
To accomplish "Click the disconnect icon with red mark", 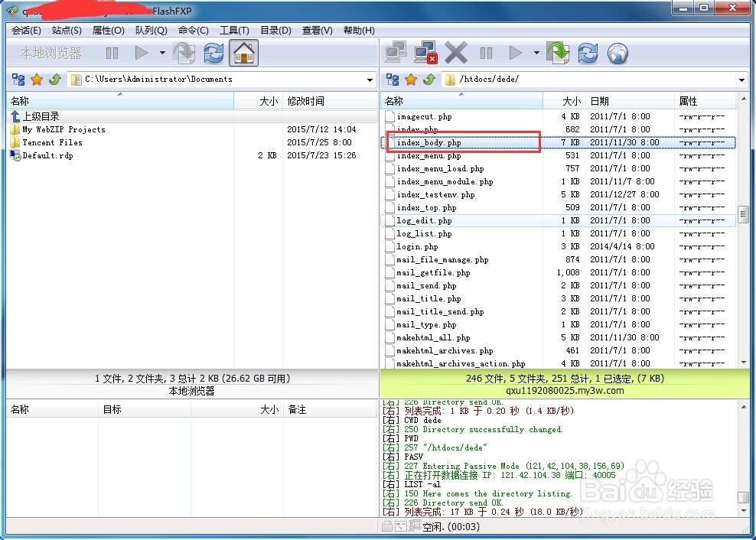I will pyautogui.click(x=425, y=53).
